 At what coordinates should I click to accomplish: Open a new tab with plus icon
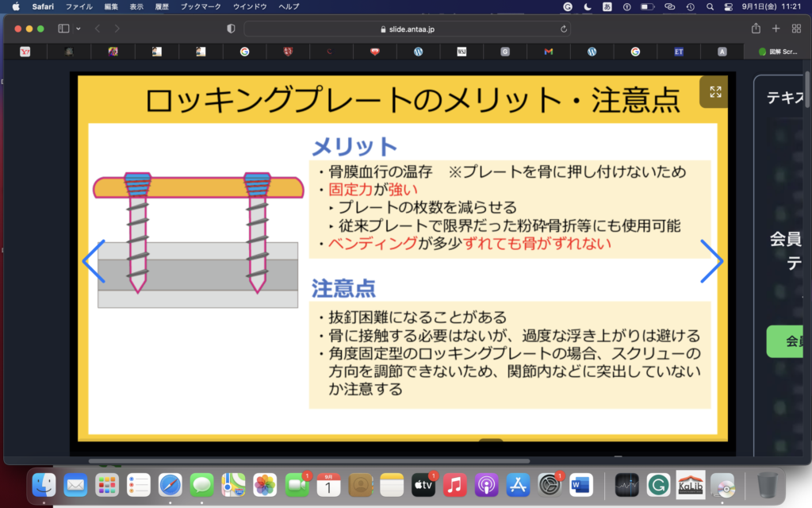pos(776,29)
